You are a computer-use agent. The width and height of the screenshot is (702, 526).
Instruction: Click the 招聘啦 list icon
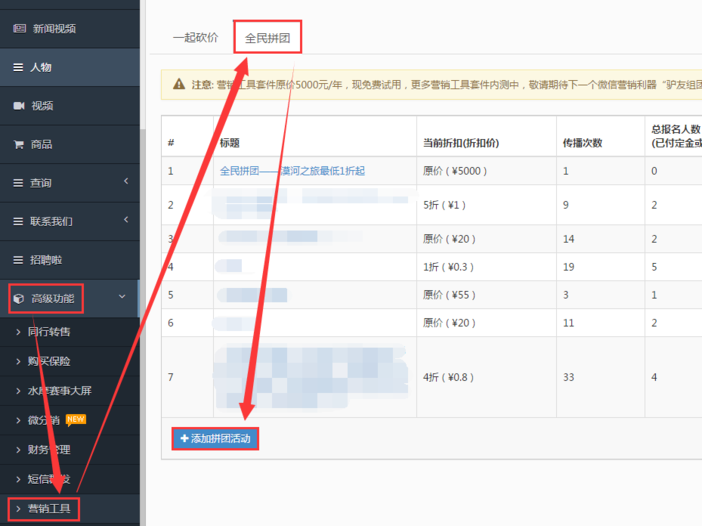point(18,260)
